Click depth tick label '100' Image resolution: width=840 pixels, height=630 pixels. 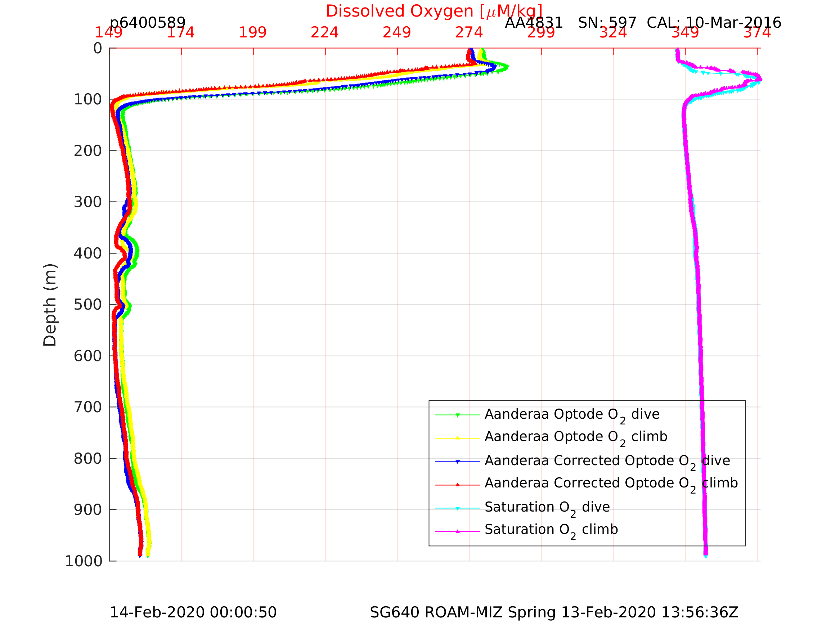tap(88, 99)
